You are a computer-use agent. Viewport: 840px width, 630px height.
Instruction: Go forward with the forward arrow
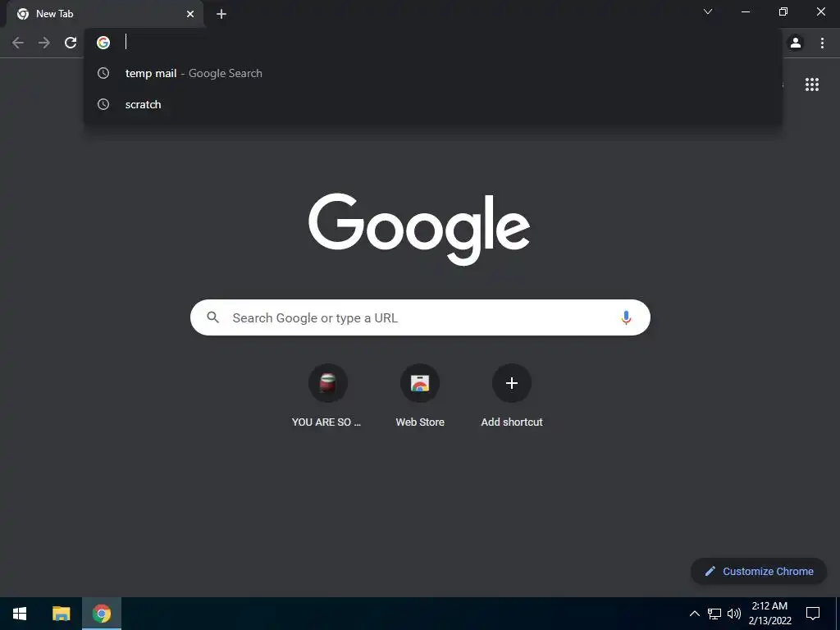coord(44,43)
